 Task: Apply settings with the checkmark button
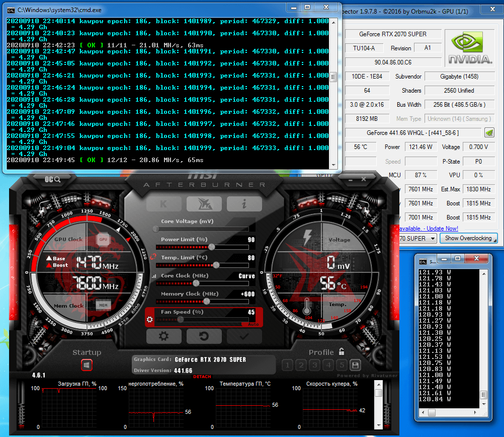pos(244,336)
